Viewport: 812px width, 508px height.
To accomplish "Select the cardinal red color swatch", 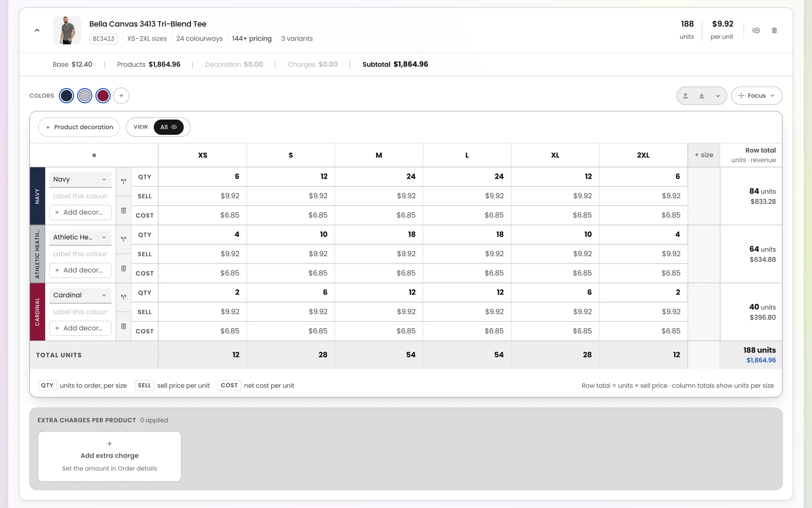I will [103, 96].
